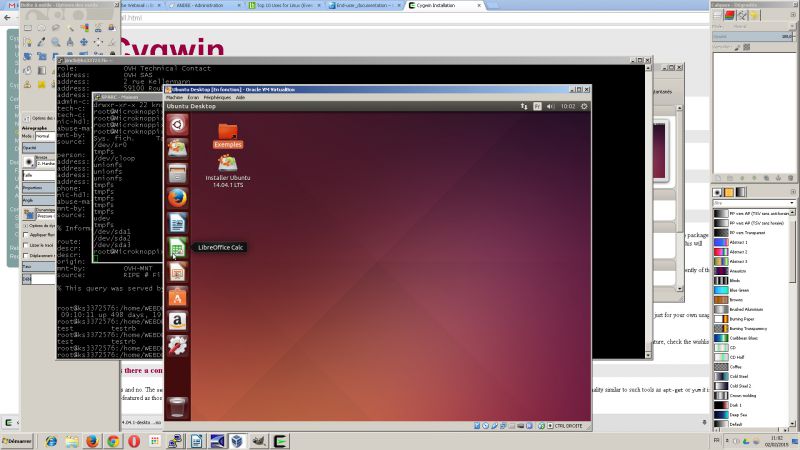
Task: Click 'CTRL DROITE' host key indicator in VirtualBox
Action: point(568,426)
